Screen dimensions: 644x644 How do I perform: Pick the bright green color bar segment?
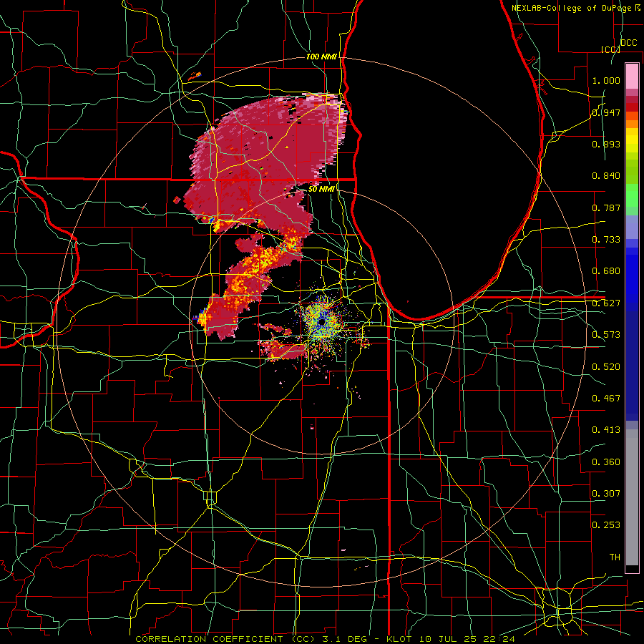pyautogui.click(x=632, y=195)
